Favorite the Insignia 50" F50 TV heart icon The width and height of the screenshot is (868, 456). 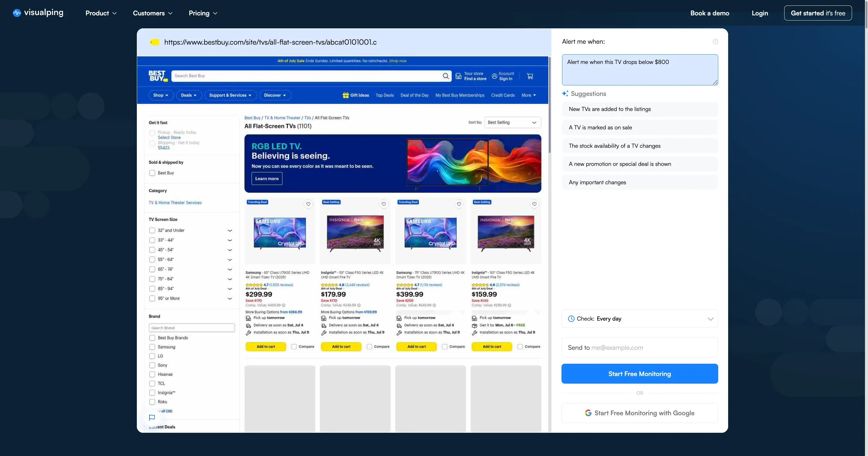534,204
